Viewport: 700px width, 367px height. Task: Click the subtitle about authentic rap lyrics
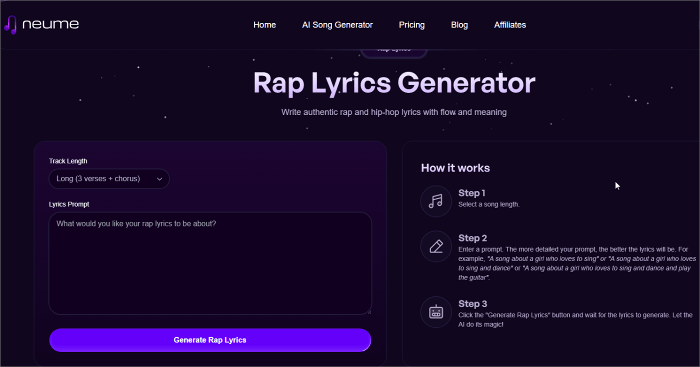click(394, 112)
